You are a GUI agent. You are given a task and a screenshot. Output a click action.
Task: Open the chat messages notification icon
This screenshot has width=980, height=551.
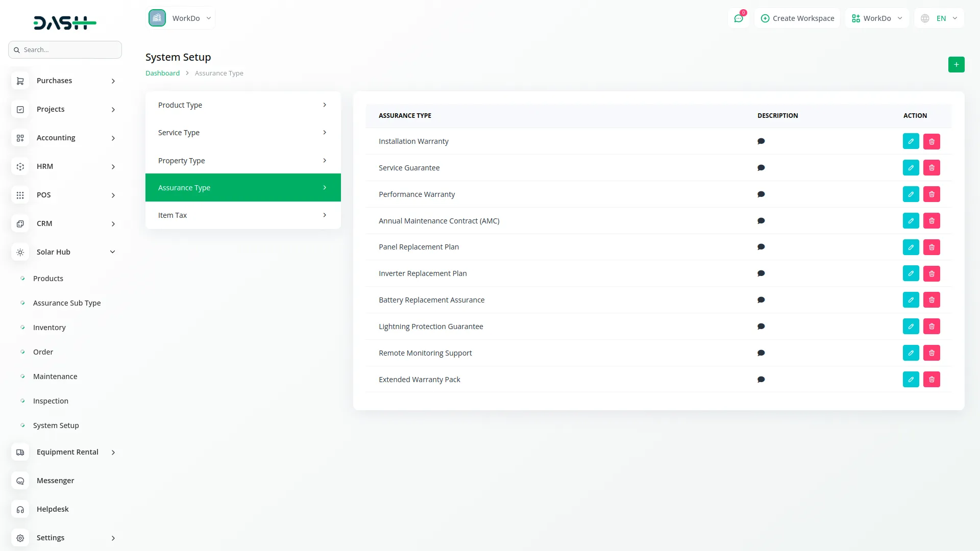tap(739, 18)
